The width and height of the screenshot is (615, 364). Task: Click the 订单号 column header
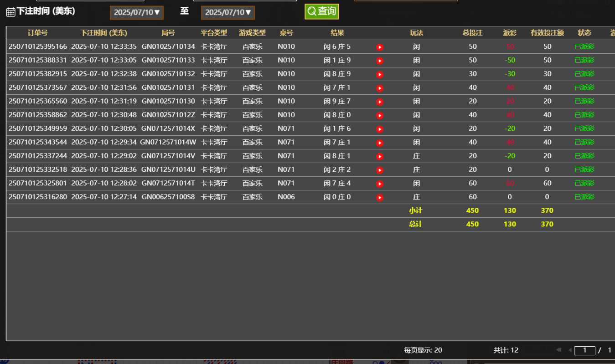[37, 33]
